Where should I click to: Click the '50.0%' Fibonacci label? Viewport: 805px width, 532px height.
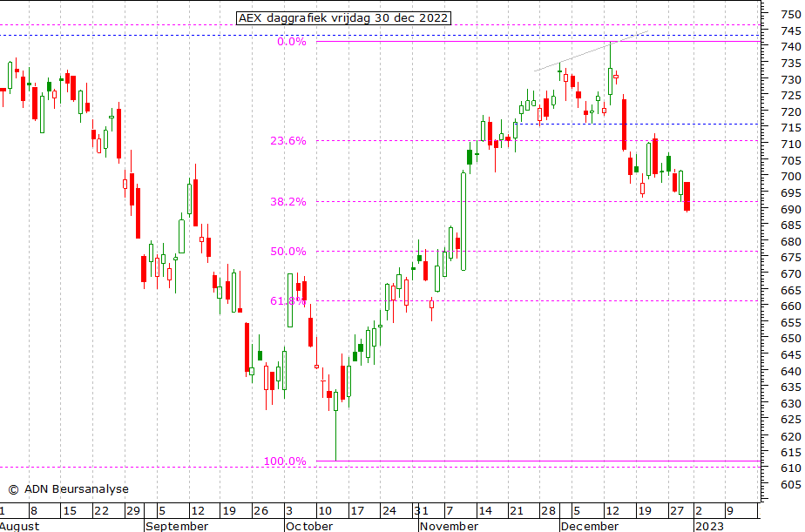click(x=288, y=252)
